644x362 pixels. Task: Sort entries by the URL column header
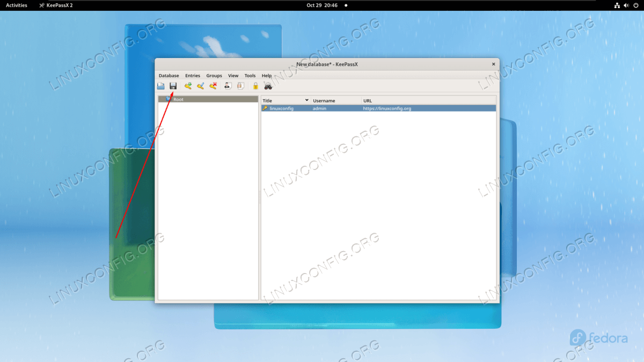click(x=429, y=100)
